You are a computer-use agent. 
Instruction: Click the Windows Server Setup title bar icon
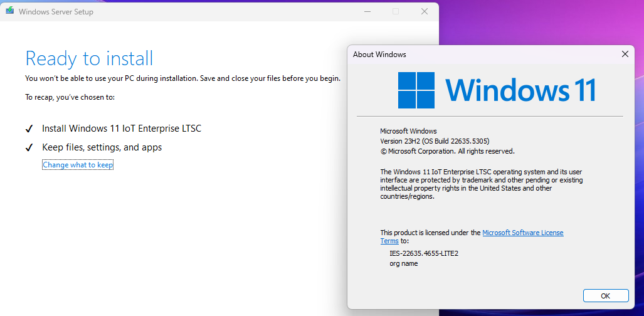coord(10,11)
